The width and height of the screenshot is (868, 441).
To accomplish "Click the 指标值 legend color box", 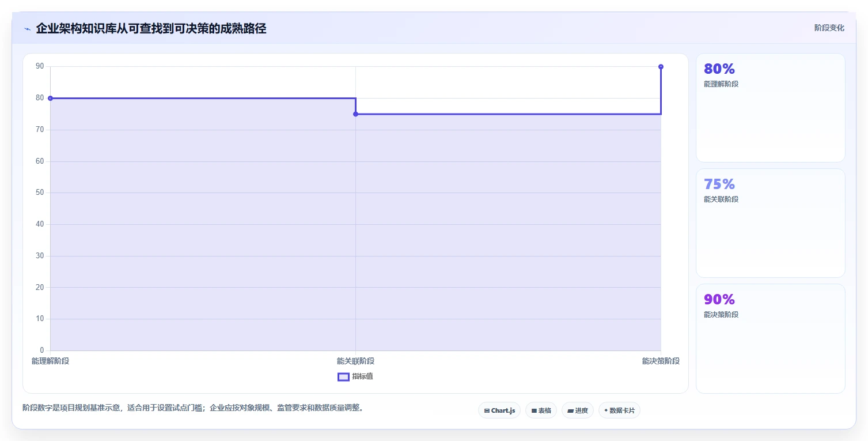I will 343,377.
